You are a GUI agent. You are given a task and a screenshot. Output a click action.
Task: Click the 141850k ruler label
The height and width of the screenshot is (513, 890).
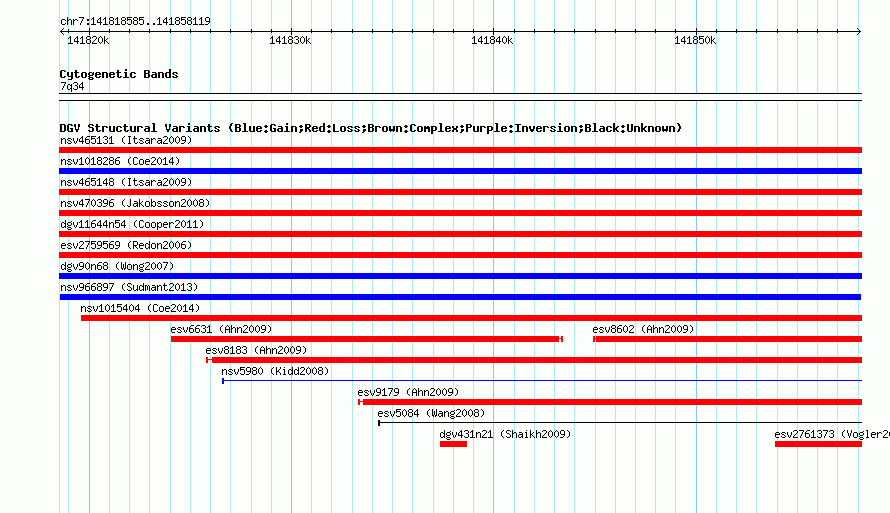click(x=695, y=40)
